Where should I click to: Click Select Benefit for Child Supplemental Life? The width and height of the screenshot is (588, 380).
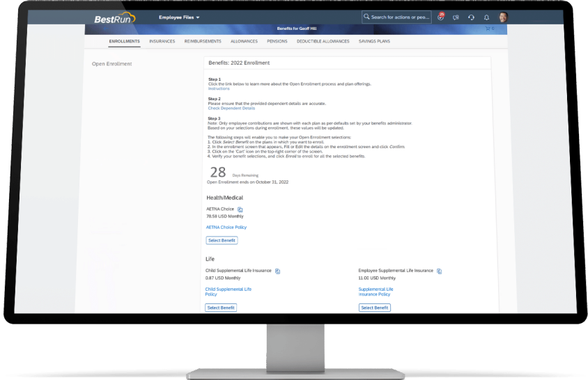(x=221, y=308)
